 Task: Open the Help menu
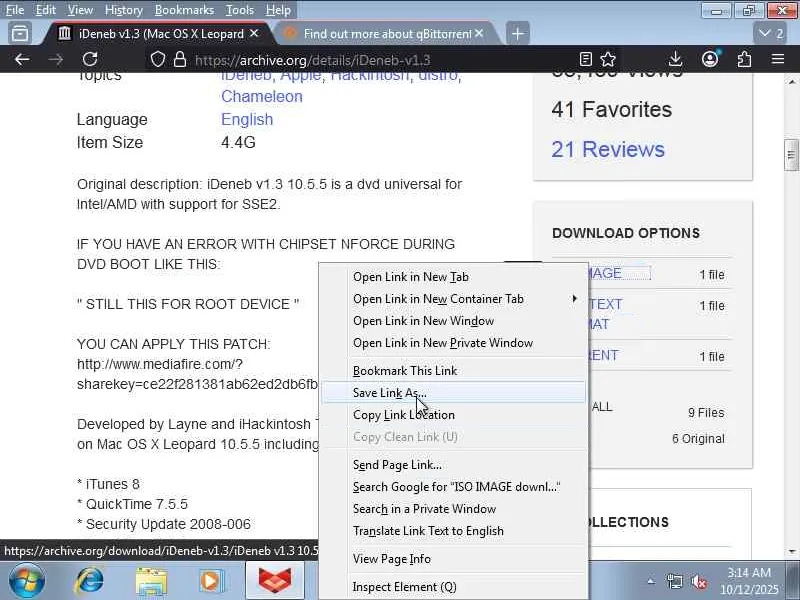278,10
